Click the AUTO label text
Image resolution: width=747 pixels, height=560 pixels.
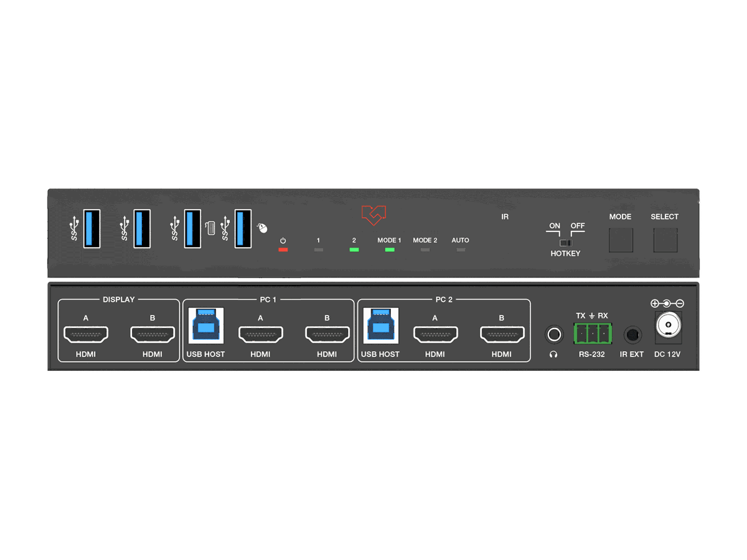[x=461, y=240]
